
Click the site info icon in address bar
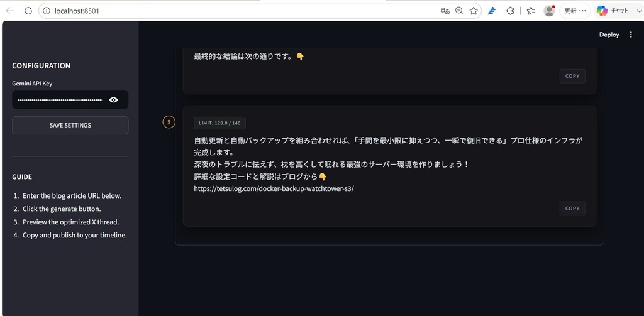click(47, 11)
